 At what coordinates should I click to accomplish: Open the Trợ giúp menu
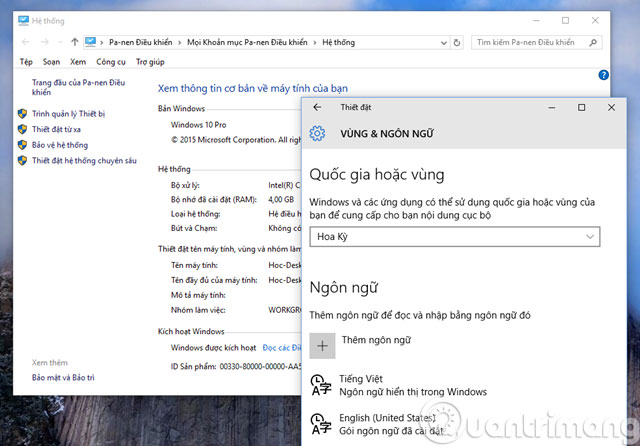point(150,62)
